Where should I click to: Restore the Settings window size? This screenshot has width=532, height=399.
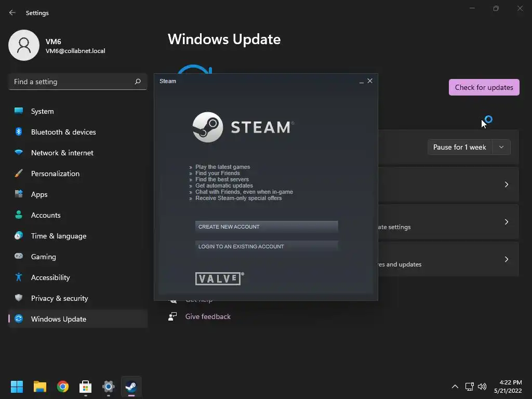pos(496,8)
